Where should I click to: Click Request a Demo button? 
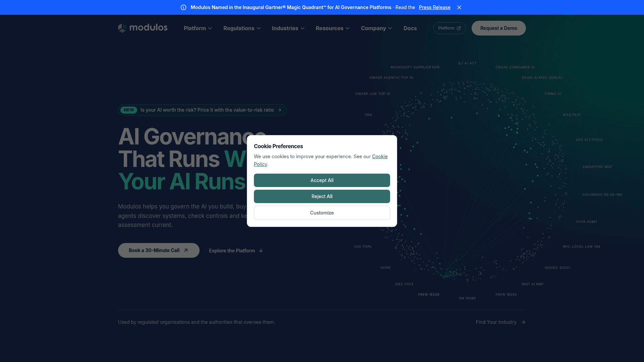point(498,28)
